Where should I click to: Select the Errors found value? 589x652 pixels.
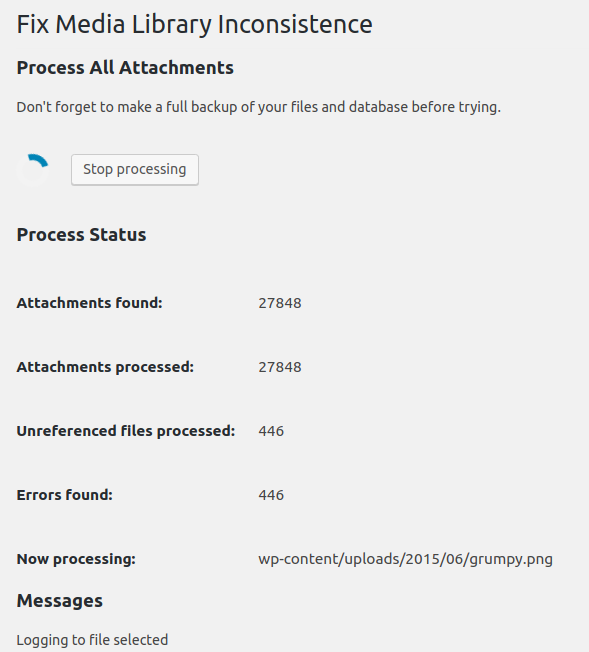pos(271,495)
